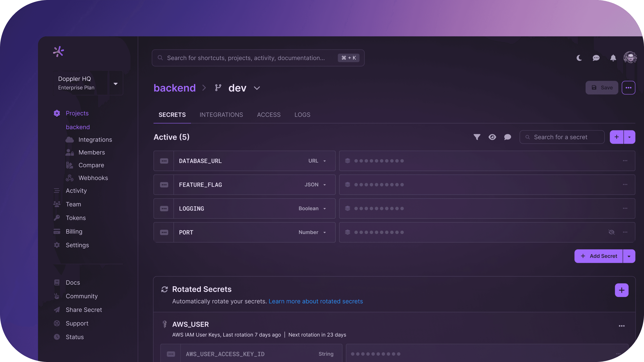Switch to the SECRETS tab

172,115
